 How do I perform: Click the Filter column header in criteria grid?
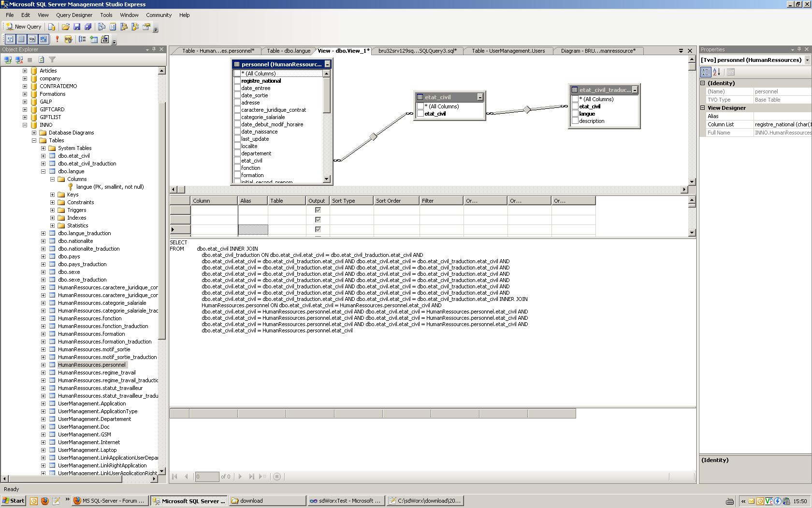pos(441,201)
